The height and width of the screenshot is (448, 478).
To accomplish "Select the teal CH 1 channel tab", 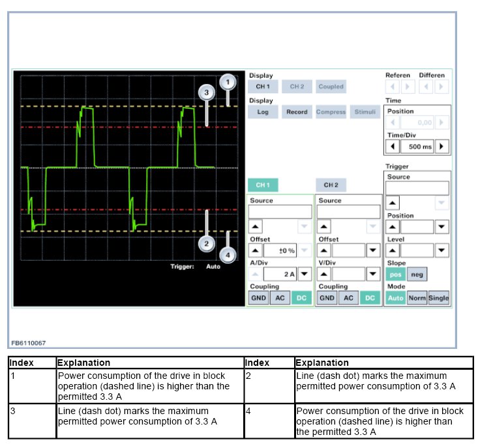I will coord(262,185).
